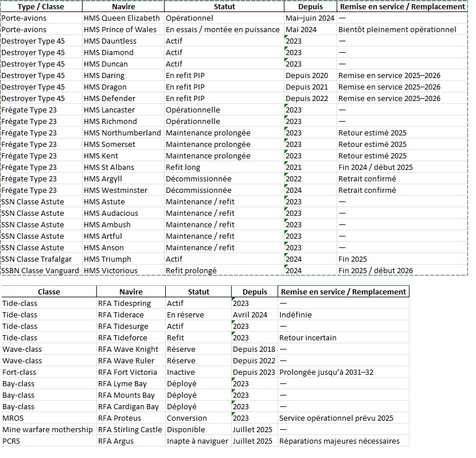Click the 'HMS Defender' cell
Image resolution: width=476 pixels, height=458 pixels.
tap(123, 99)
